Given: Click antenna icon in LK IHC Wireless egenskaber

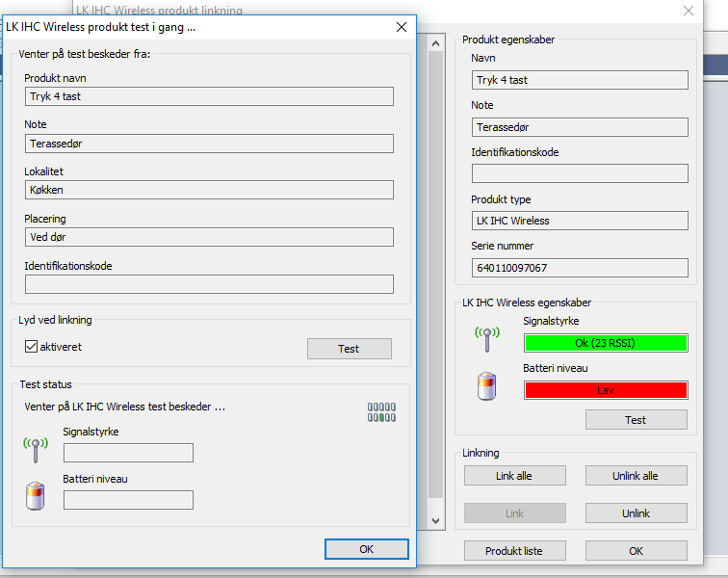Looking at the screenshot, I should (487, 339).
